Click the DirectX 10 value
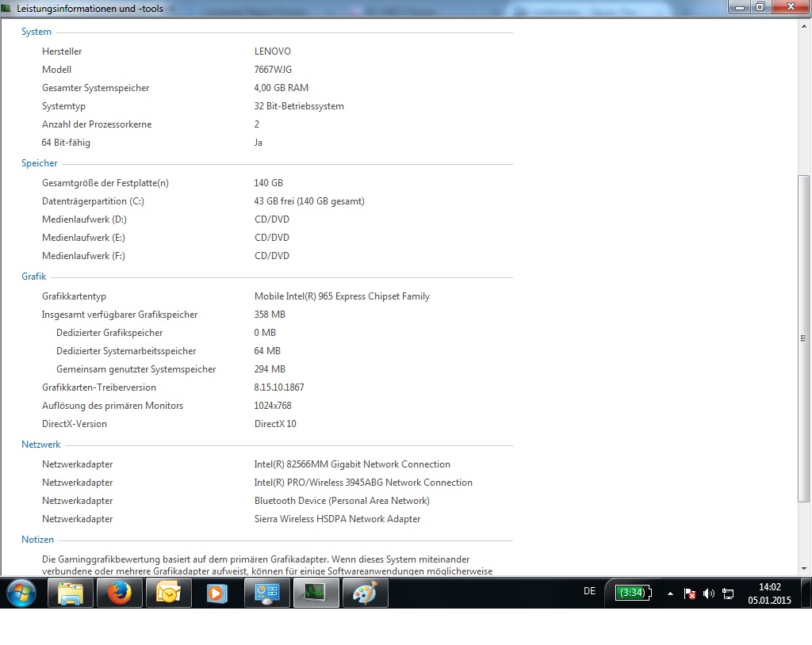 coord(275,424)
